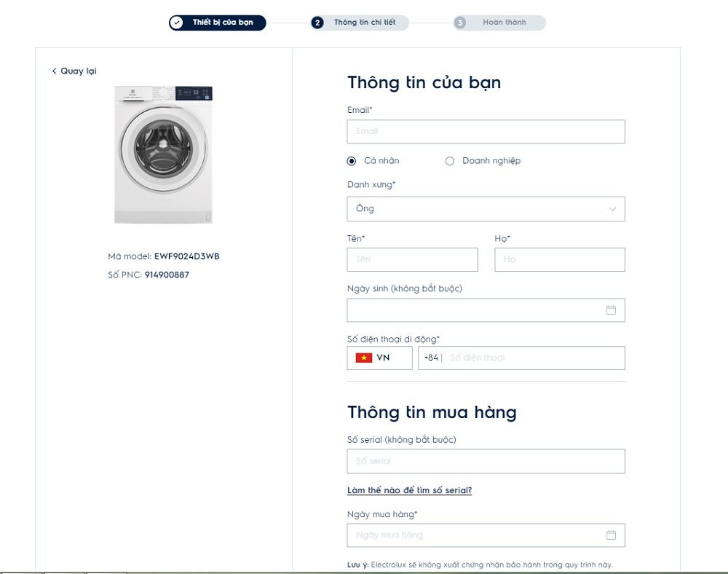Click the Số serial input field
Screen dimensions: 728x574
click(486, 461)
